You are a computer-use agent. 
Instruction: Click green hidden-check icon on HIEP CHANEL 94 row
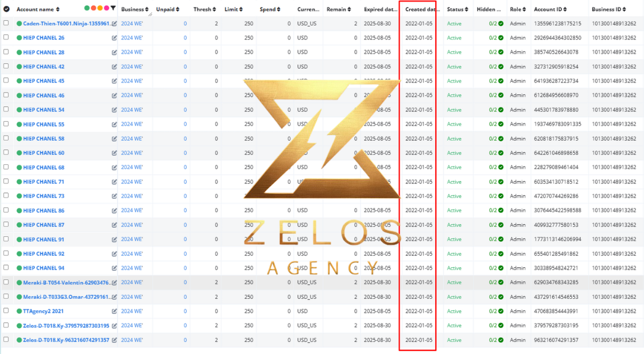(x=501, y=268)
